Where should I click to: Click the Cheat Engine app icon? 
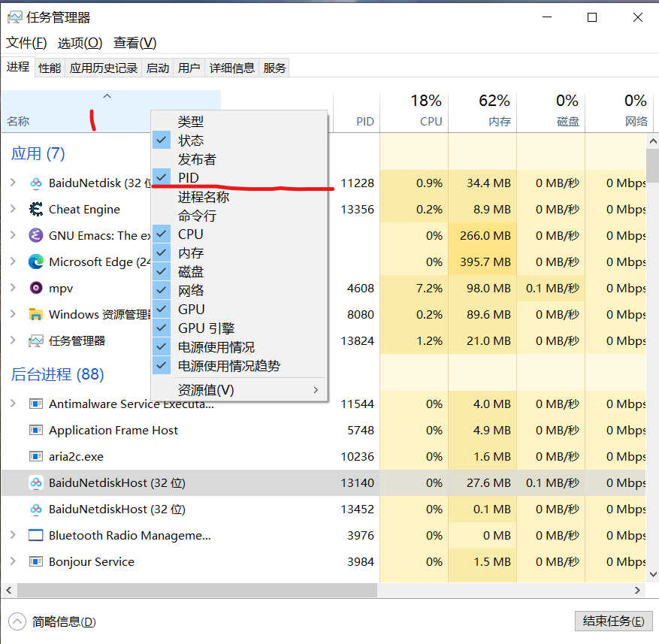pyautogui.click(x=36, y=210)
